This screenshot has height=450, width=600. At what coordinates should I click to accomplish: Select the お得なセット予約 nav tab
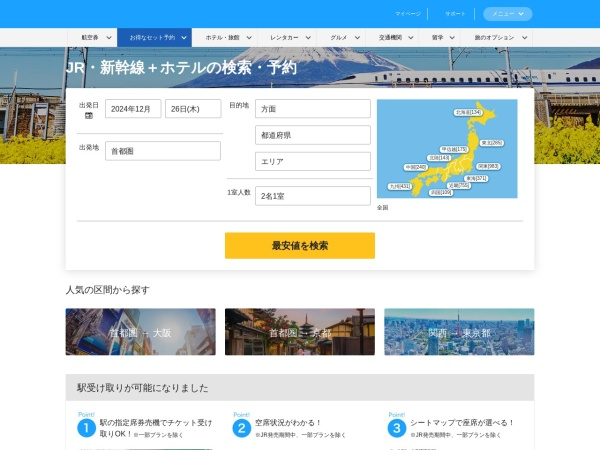pyautogui.click(x=154, y=38)
